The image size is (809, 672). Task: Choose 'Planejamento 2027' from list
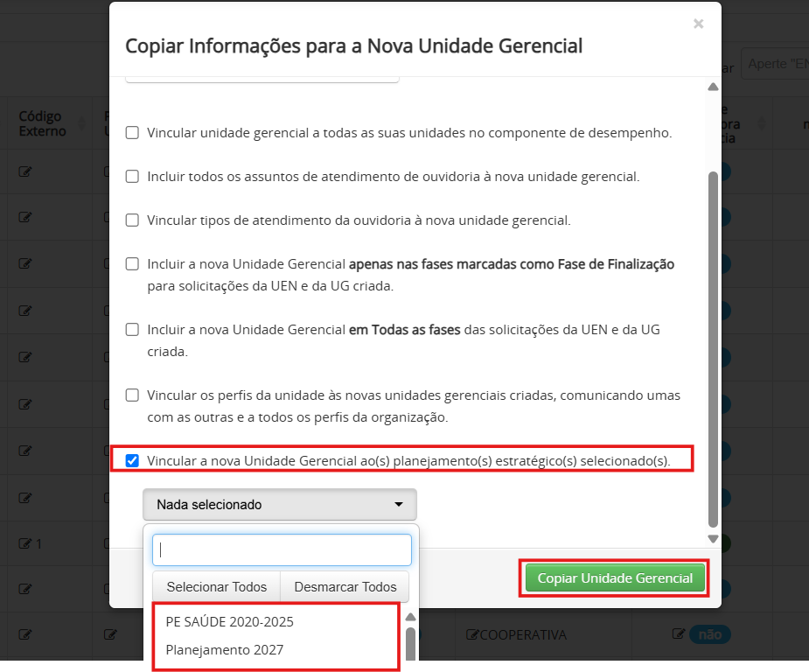225,650
